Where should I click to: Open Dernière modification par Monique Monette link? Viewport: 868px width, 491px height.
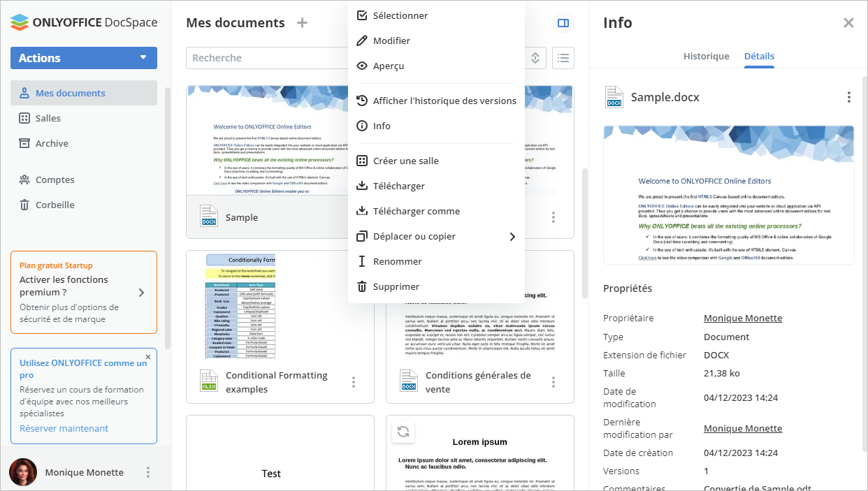tap(743, 428)
